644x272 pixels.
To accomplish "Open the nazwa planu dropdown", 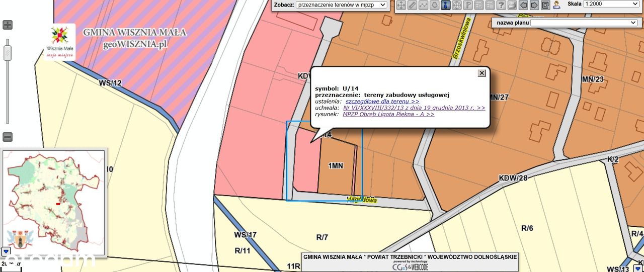I will (x=584, y=23).
